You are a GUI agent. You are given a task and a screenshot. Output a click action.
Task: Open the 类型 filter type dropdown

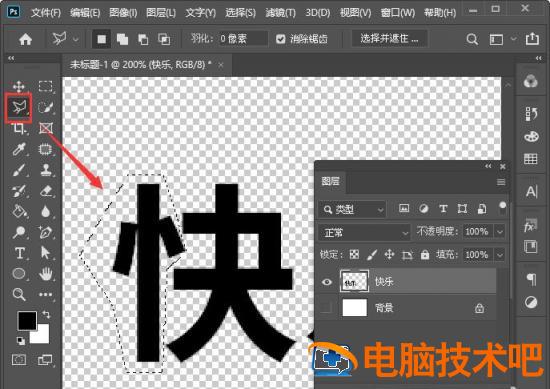point(352,209)
